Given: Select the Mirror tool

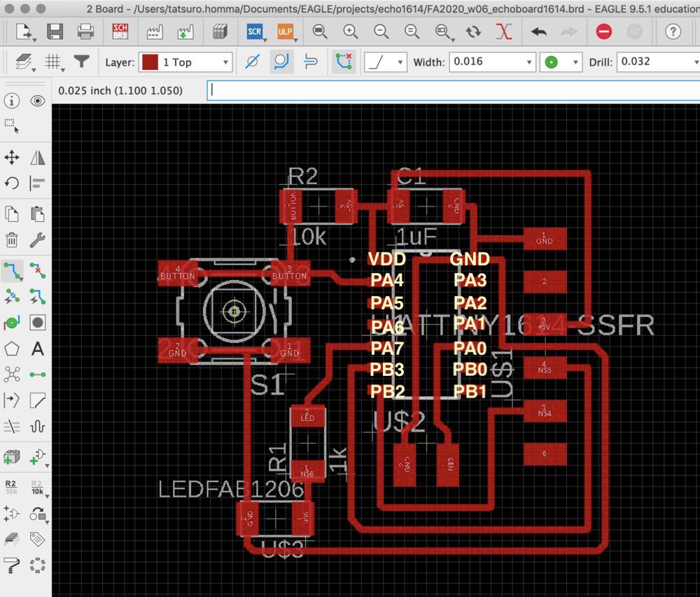Looking at the screenshot, I should click(38, 157).
